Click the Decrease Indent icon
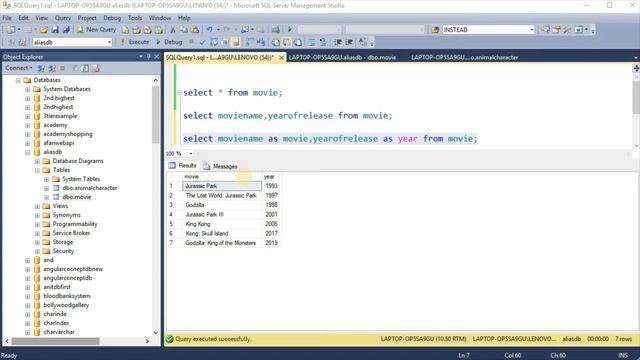This screenshot has width=640, height=360. [x=338, y=42]
